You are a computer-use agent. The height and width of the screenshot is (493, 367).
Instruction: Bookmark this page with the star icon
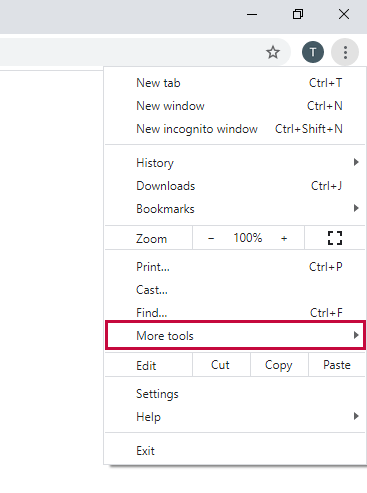(273, 52)
